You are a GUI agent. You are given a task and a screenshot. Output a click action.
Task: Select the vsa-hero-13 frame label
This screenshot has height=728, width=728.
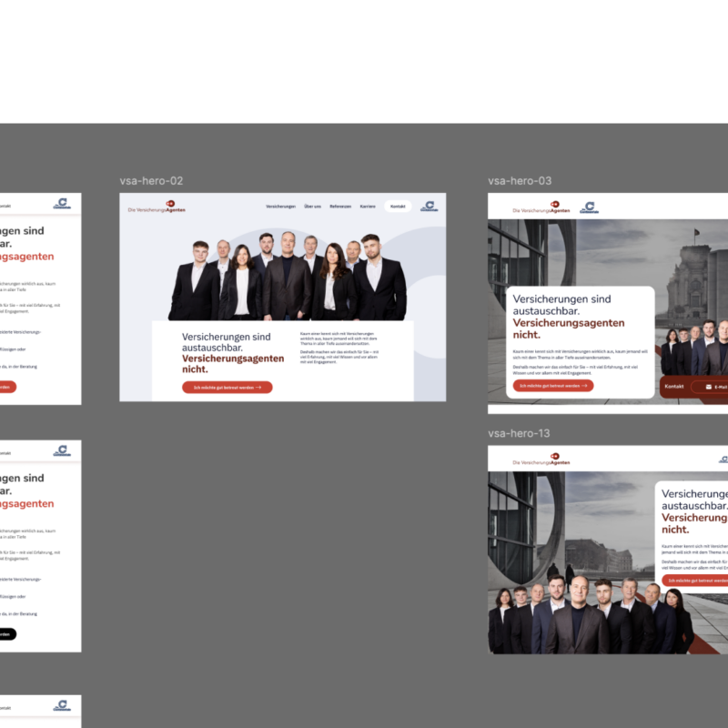(519, 433)
